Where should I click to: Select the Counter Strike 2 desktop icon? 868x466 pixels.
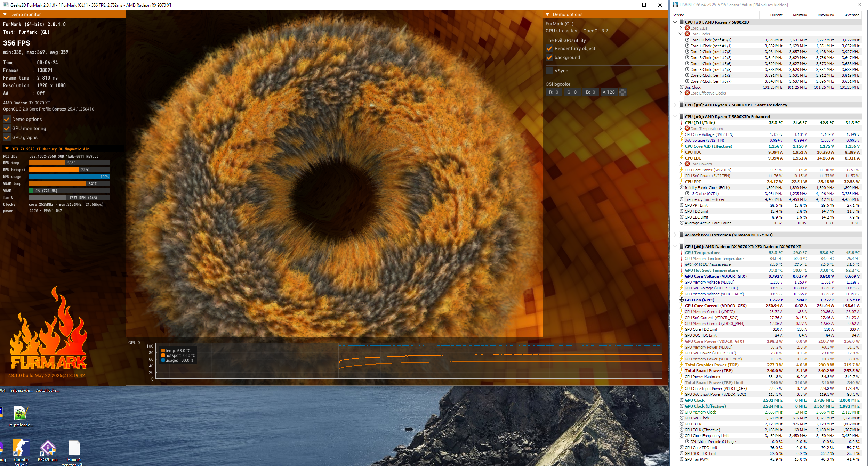click(21, 448)
